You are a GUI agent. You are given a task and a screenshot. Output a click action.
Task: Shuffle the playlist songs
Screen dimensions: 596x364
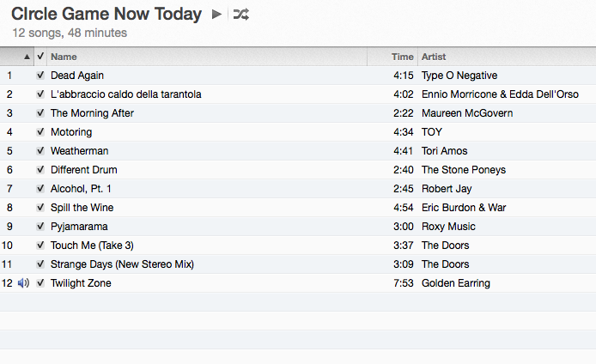click(x=241, y=14)
